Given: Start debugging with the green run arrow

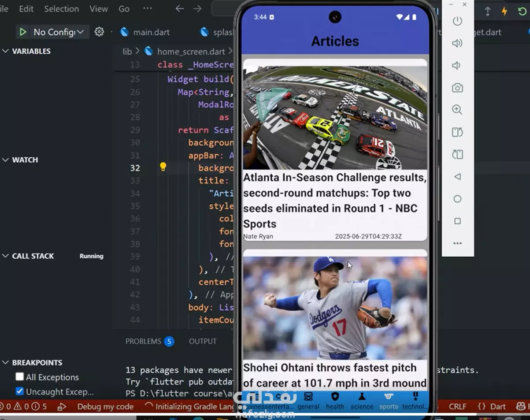Looking at the screenshot, I should coord(22,32).
